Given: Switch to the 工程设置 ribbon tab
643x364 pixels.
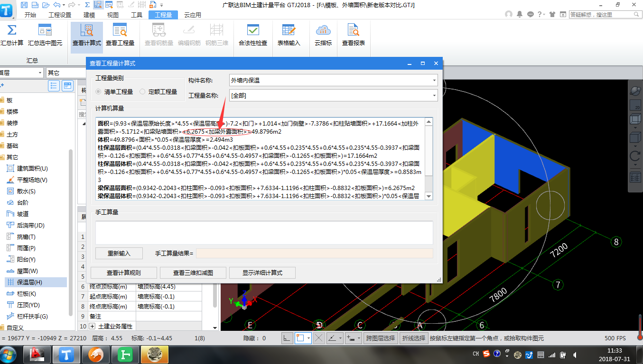Looking at the screenshot, I should [60, 15].
